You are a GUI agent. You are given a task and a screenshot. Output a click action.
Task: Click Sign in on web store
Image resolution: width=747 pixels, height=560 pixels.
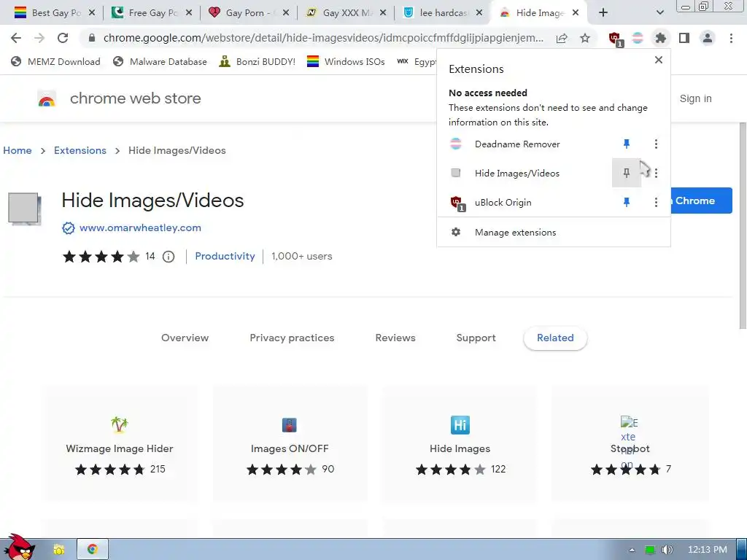coord(695,98)
